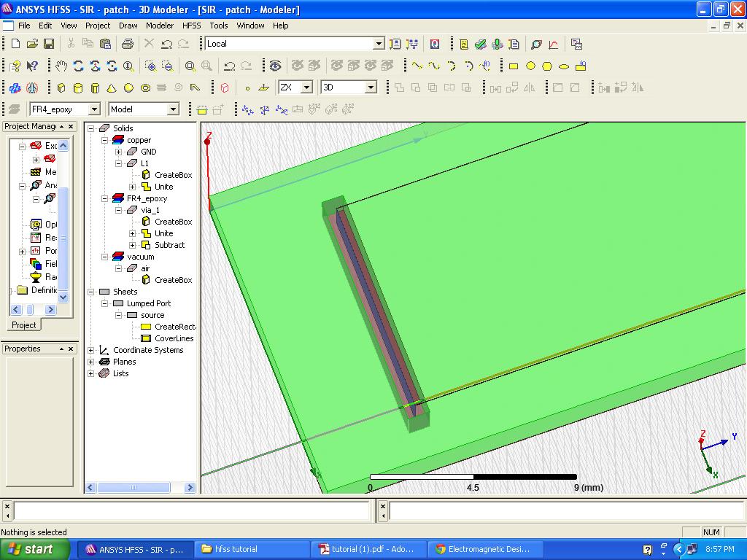Click the Draw sphere icon
Image resolution: width=747 pixels, height=560 pixels.
[x=128, y=87]
